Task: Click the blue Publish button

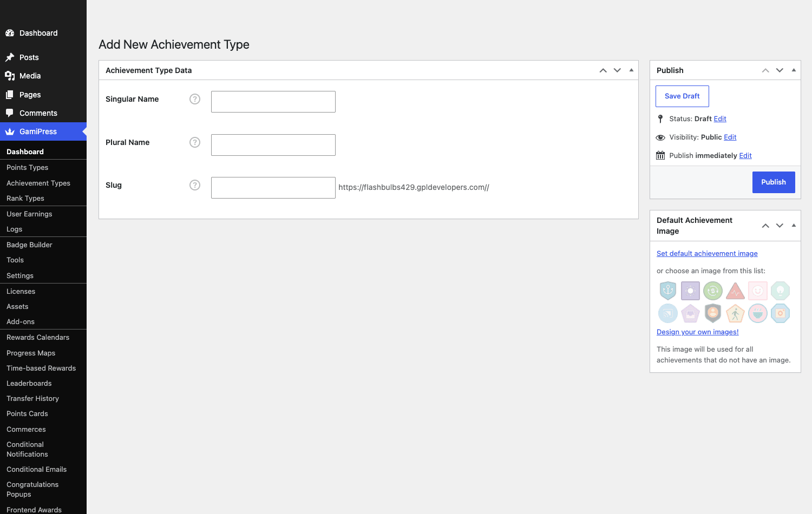Action: tap(774, 182)
